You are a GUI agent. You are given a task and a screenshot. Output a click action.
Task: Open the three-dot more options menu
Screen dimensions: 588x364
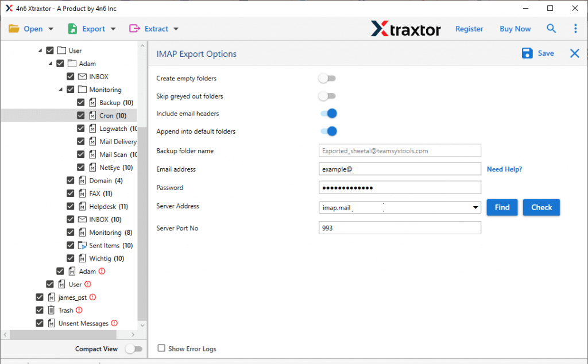(575, 29)
